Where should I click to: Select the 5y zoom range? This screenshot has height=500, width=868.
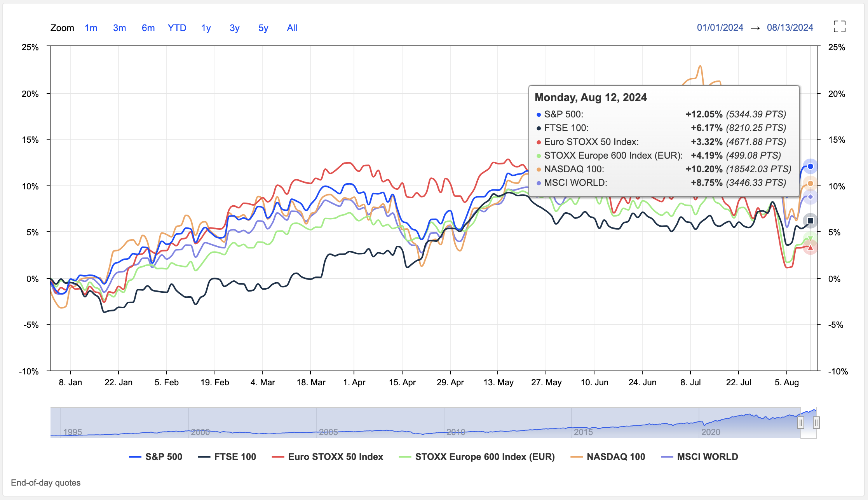[263, 28]
